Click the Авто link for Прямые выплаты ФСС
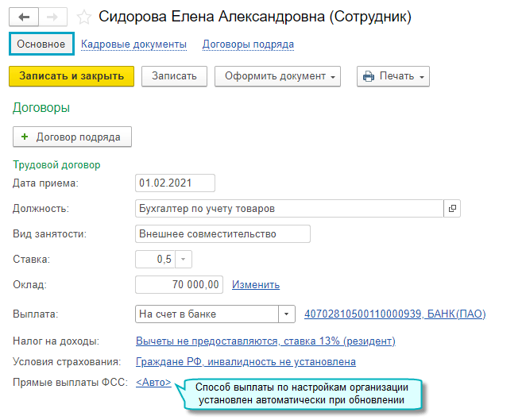Viewport: 526px width, 420px height. tap(153, 383)
